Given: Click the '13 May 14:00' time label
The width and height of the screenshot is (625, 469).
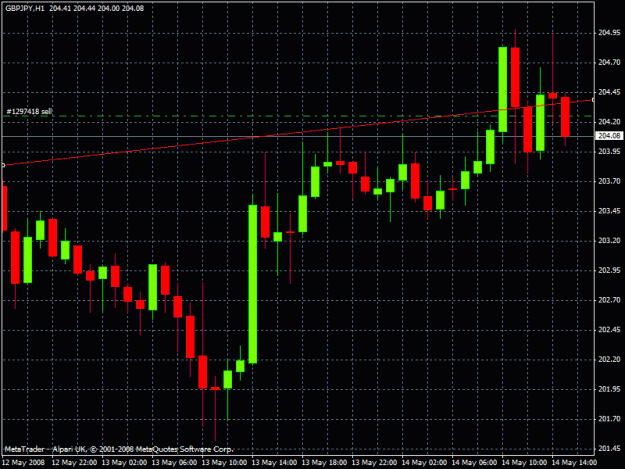Looking at the screenshot, I should pos(274,463).
